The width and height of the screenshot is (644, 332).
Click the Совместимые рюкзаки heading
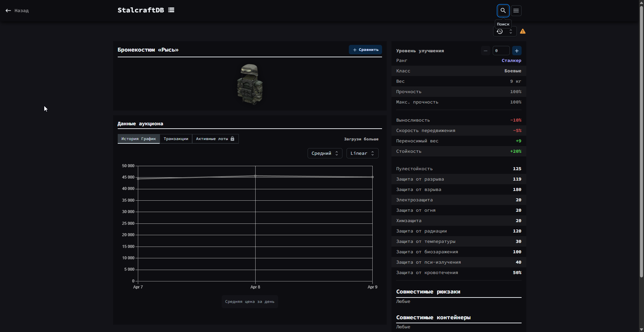click(428, 292)
